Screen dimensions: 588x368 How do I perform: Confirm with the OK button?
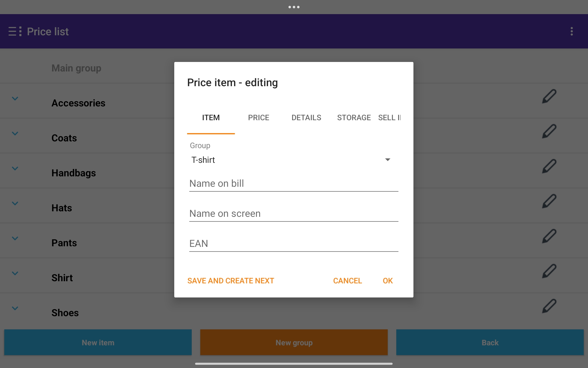pos(387,281)
